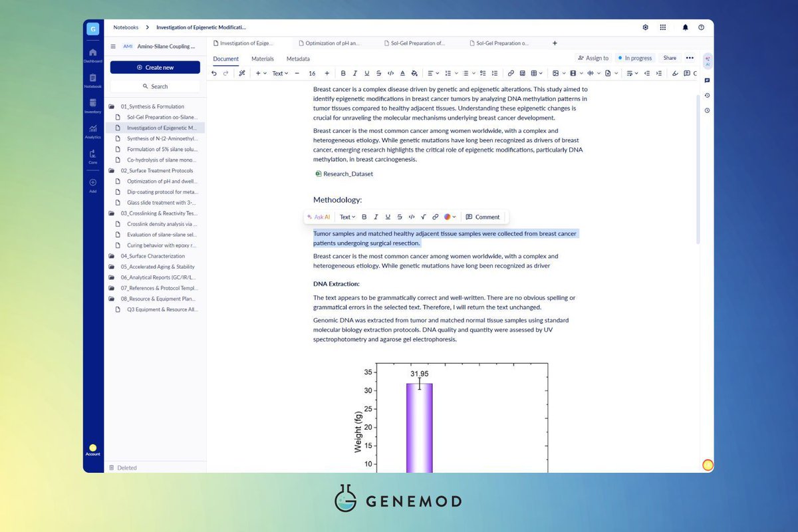This screenshot has width=798, height=532.
Task: Click the Share button
Action: [670, 58]
